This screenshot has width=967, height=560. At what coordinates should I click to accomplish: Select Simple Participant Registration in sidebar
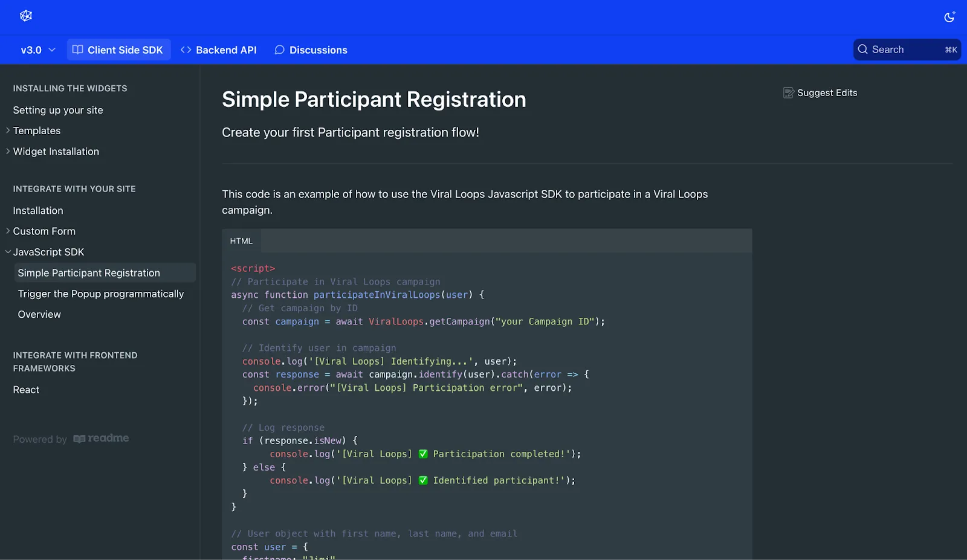[x=105, y=272]
